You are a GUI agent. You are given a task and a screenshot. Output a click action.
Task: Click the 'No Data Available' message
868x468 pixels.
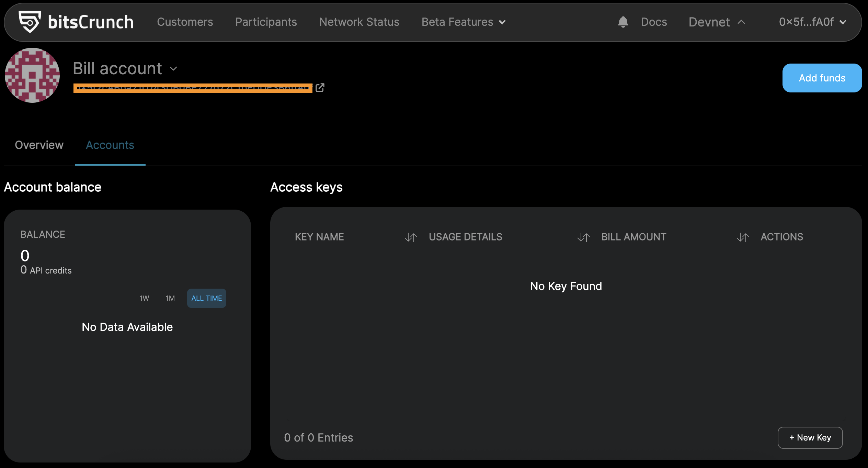[x=127, y=327]
